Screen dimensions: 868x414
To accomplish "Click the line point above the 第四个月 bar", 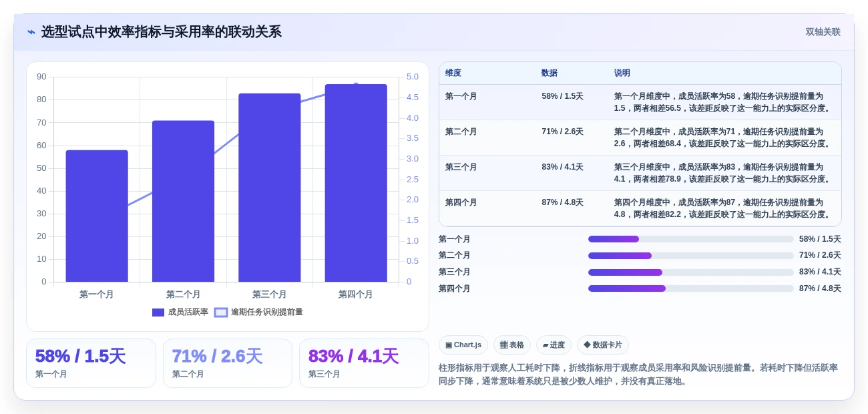I will tap(356, 85).
